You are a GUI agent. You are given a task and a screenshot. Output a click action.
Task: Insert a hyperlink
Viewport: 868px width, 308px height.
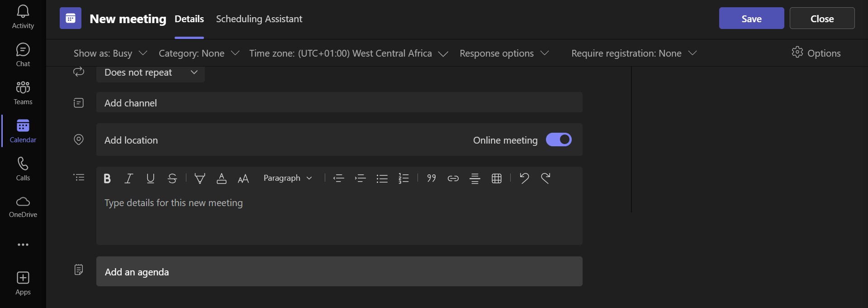[x=453, y=178]
